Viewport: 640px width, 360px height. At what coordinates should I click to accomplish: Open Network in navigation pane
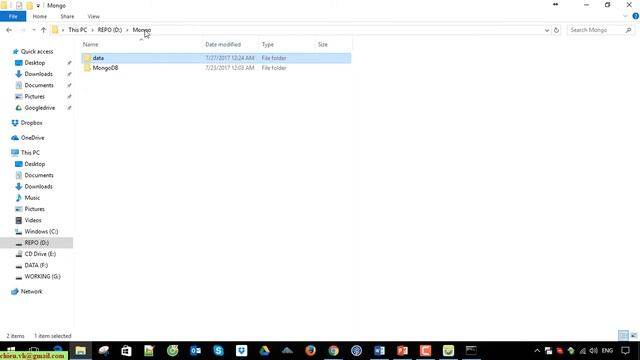click(31, 291)
